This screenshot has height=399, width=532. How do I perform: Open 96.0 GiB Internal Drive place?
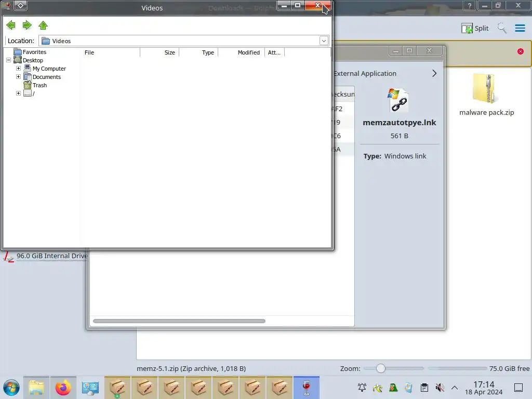coord(46,256)
